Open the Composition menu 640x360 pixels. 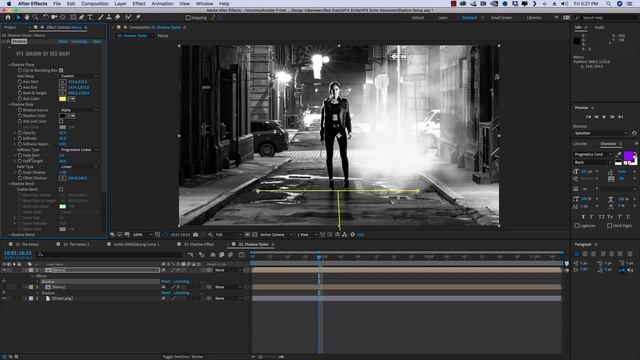pos(95,4)
